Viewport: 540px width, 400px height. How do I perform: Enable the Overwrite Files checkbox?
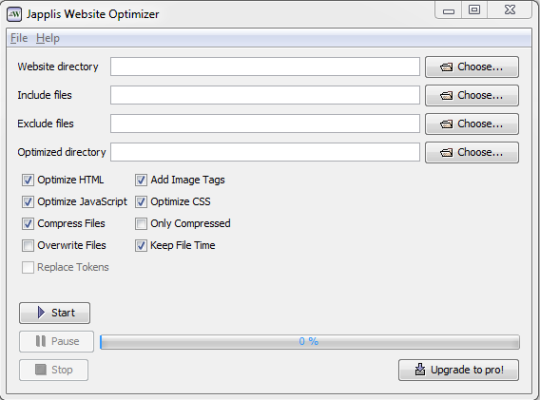[x=28, y=245]
